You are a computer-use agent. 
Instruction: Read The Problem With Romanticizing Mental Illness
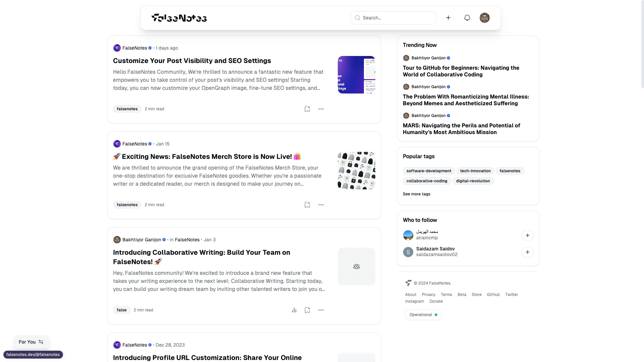click(466, 100)
